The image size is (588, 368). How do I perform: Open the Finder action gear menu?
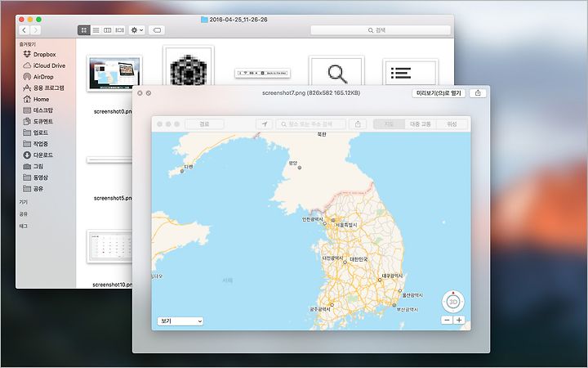137,30
